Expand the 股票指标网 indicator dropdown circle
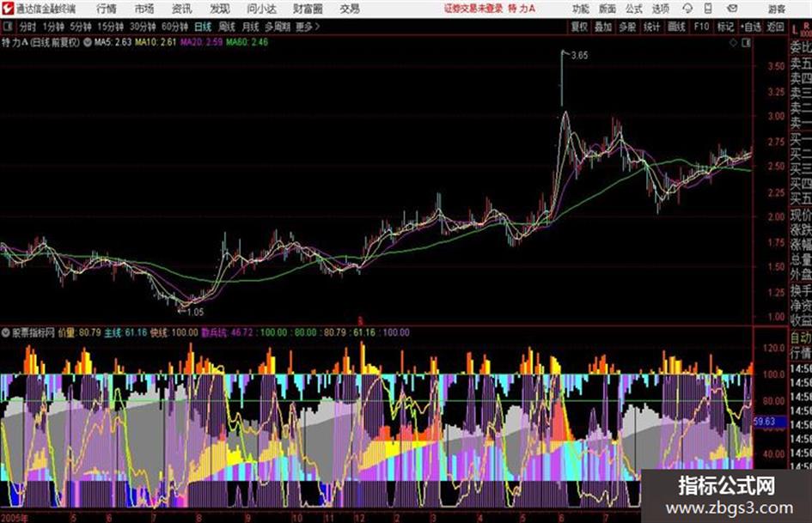The width and height of the screenshot is (812, 523). pos(6,332)
